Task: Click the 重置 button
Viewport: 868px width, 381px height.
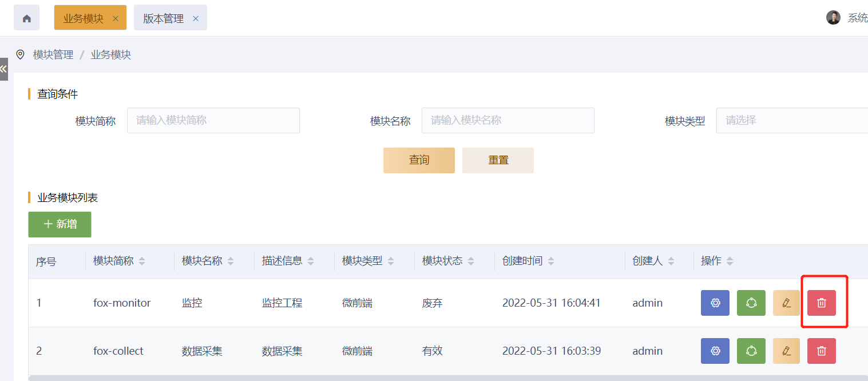Action: tap(498, 160)
